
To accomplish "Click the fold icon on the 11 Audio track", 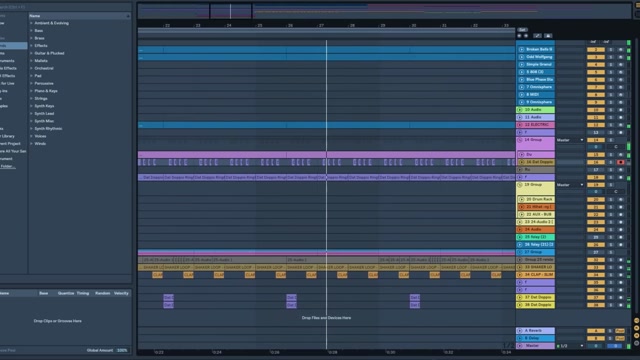I will (x=520, y=117).
